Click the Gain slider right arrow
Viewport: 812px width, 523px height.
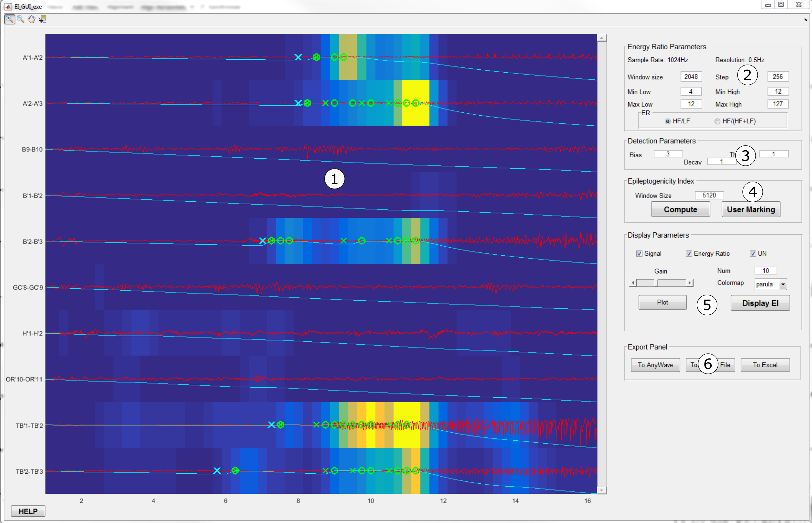(690, 283)
